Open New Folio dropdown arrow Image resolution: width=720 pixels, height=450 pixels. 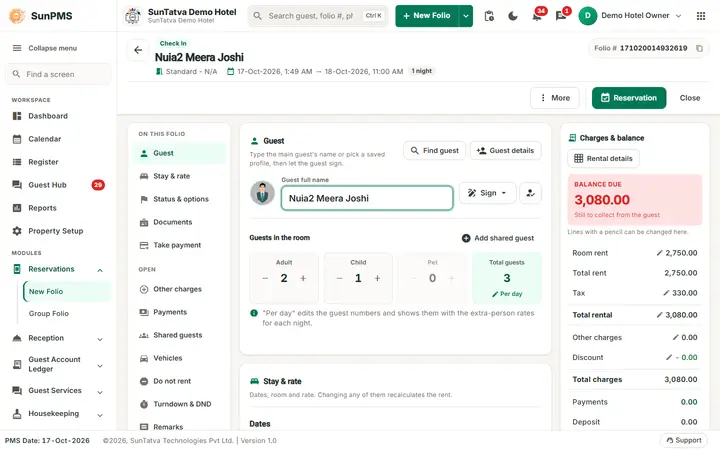[x=466, y=16]
